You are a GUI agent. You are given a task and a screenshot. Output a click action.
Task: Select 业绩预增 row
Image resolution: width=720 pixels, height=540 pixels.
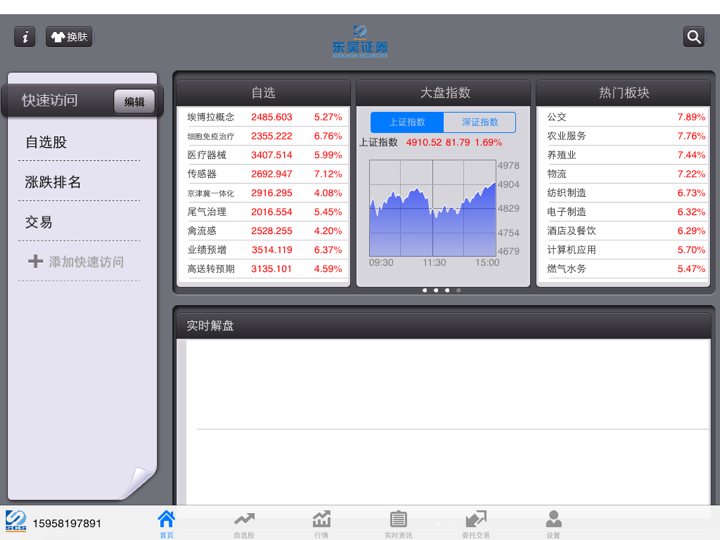[x=264, y=250]
